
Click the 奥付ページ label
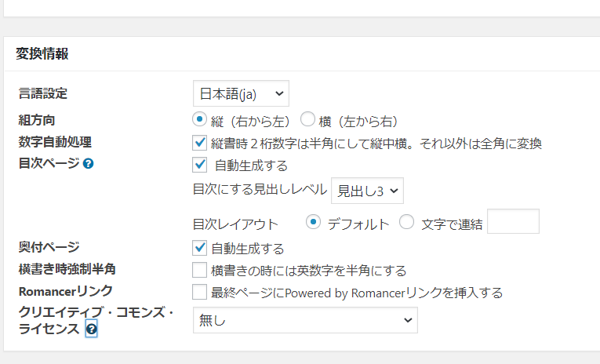[49, 247]
